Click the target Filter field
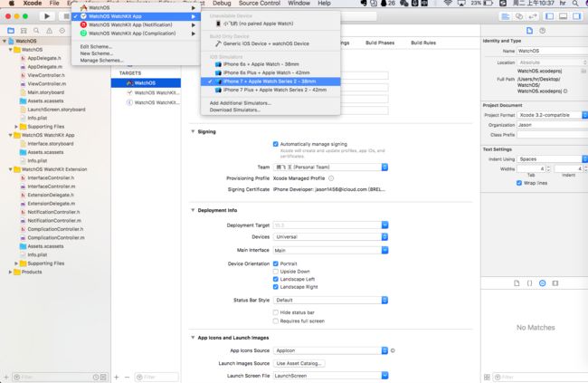 156,377
